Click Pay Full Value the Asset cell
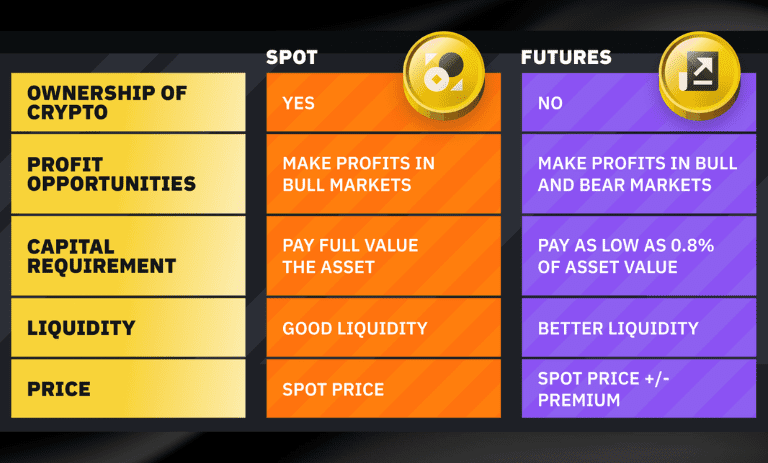This screenshot has height=463, width=768. [x=384, y=256]
